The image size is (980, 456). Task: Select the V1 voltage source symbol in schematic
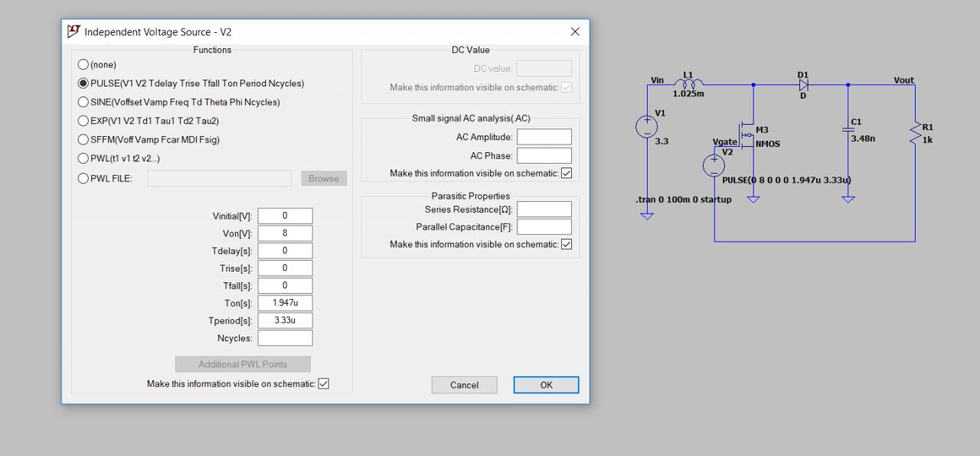647,127
